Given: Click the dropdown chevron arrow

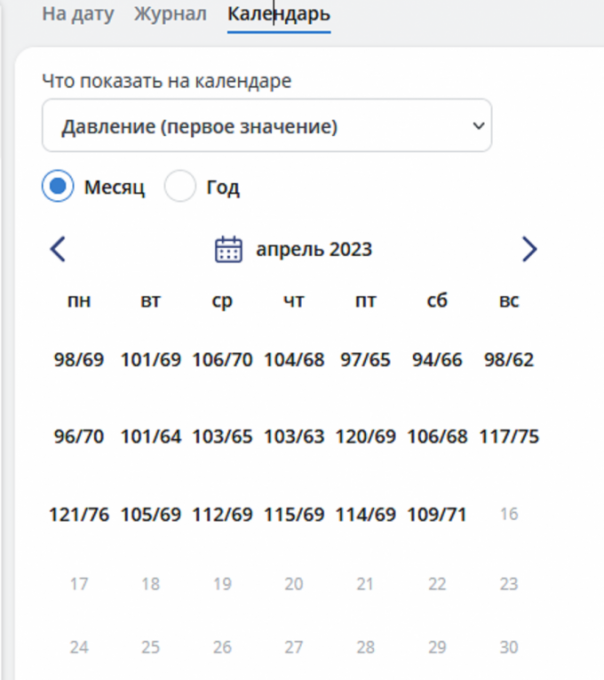Looking at the screenshot, I should point(478,126).
